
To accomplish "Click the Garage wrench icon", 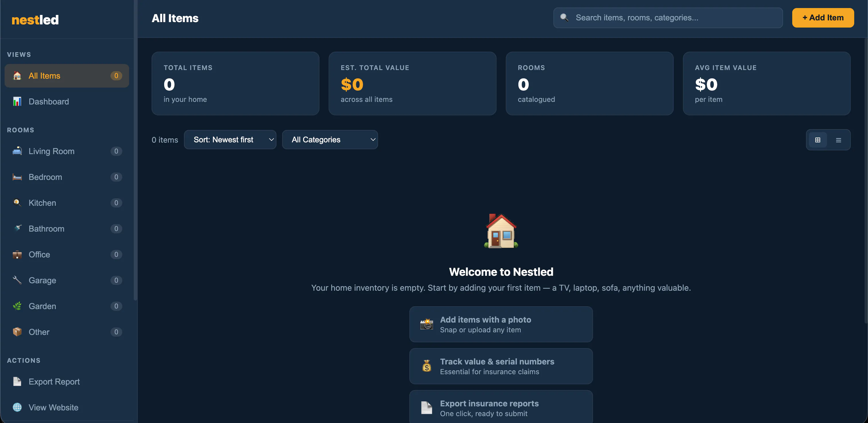I will pyautogui.click(x=17, y=280).
